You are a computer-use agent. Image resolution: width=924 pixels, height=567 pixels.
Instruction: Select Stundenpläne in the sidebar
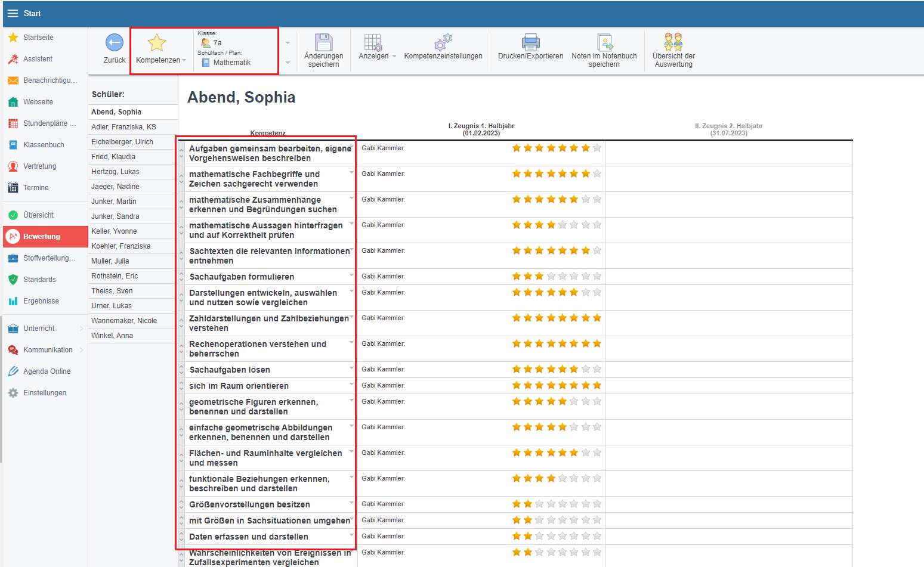pos(49,123)
